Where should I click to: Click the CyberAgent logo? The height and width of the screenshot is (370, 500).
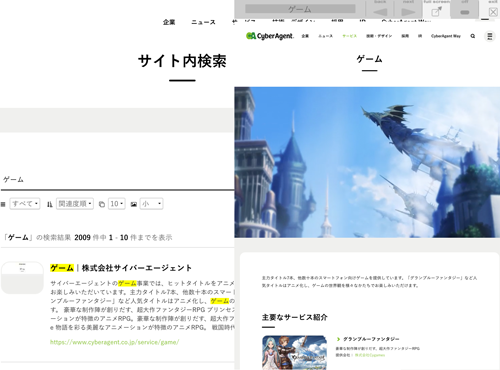point(270,36)
